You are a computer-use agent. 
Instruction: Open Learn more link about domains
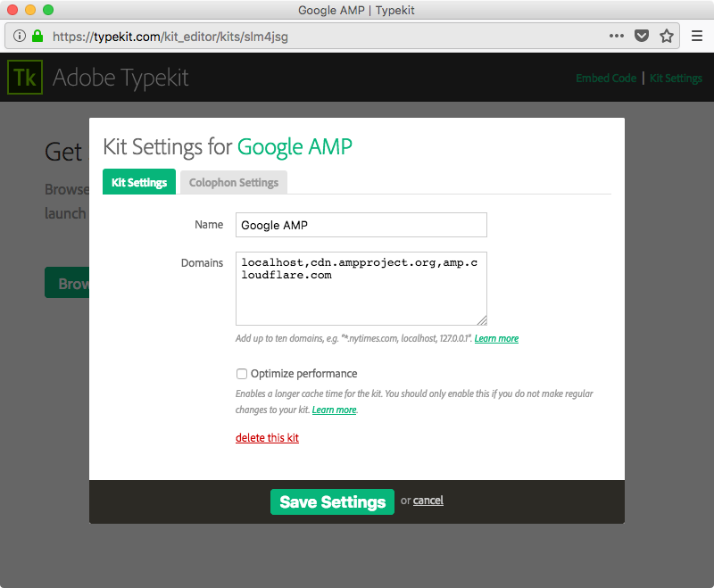point(496,338)
